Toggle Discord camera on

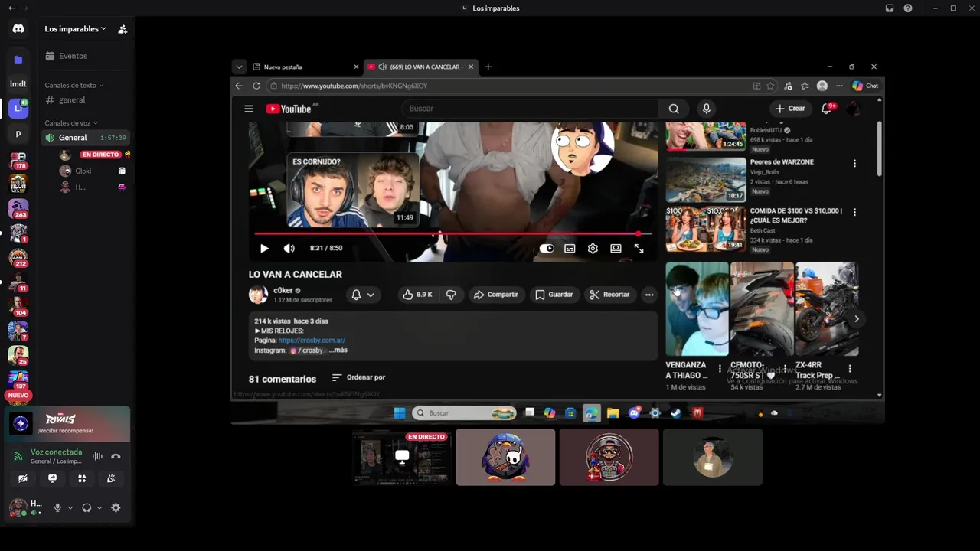[x=23, y=478]
